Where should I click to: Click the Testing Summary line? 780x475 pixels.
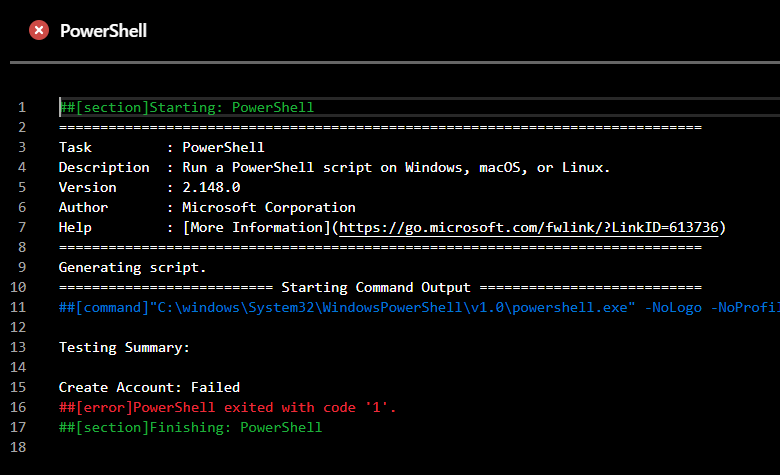tap(124, 347)
